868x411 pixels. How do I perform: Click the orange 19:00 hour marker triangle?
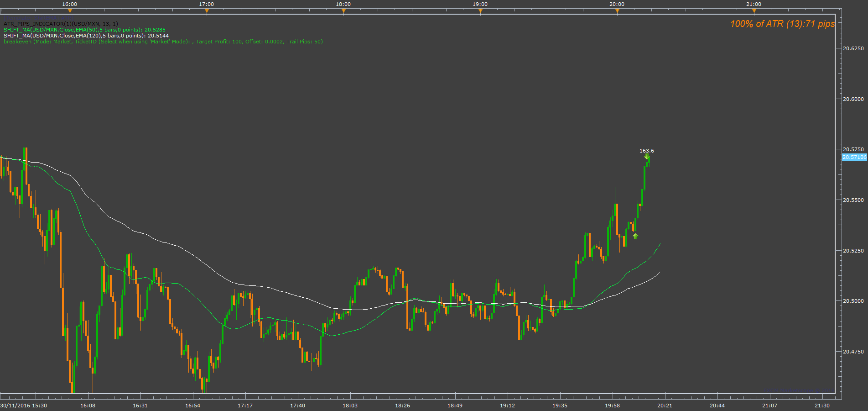(480, 11)
